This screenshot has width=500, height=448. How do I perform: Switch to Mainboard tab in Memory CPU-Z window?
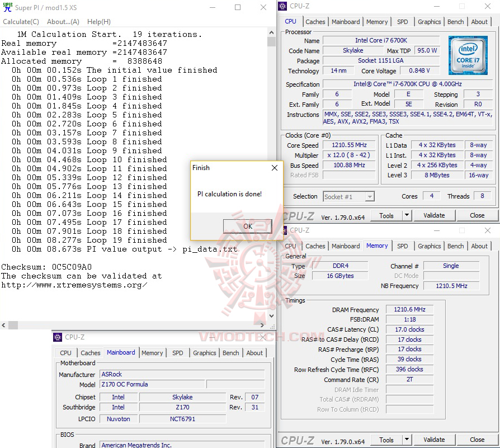click(346, 246)
